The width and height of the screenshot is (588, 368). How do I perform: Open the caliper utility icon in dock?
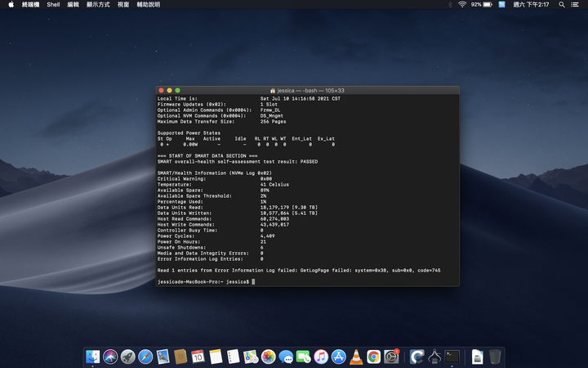point(434,357)
